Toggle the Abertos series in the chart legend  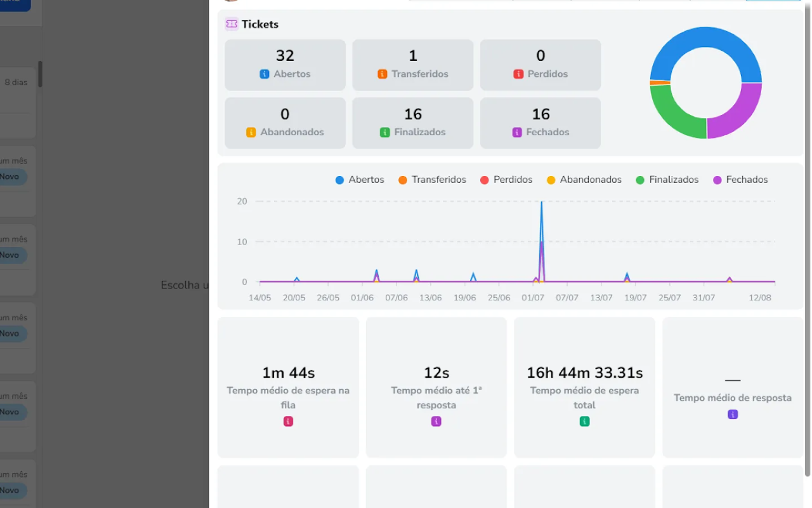coord(360,180)
